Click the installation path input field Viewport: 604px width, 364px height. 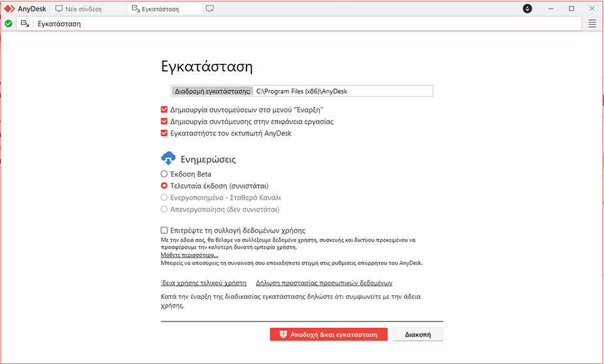click(342, 91)
